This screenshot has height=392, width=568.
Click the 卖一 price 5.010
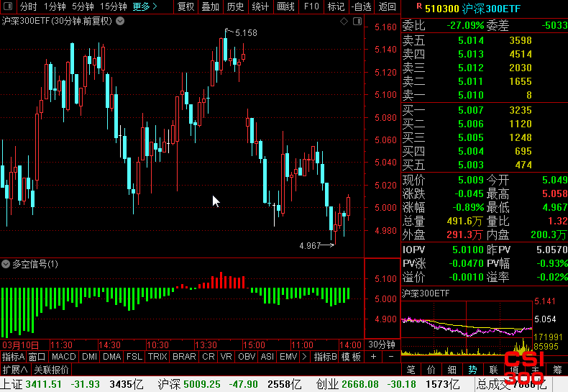coord(470,95)
